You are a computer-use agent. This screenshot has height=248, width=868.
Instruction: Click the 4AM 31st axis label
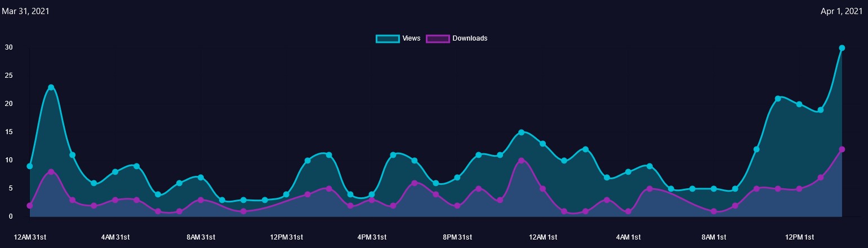click(115, 237)
